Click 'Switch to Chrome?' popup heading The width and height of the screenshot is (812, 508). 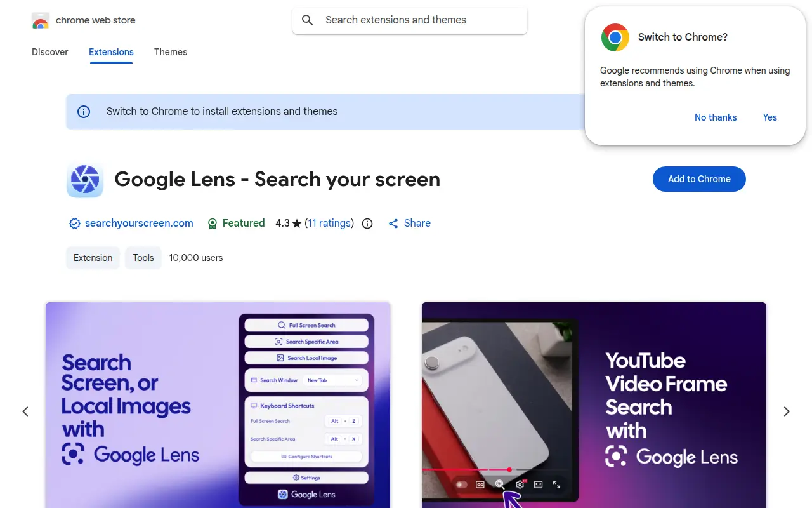point(683,37)
